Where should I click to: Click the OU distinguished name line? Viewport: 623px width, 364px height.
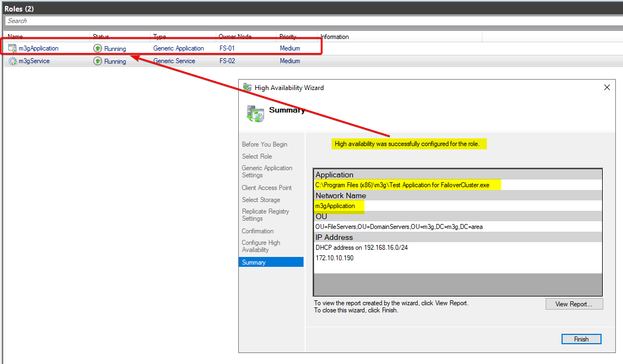click(x=399, y=227)
